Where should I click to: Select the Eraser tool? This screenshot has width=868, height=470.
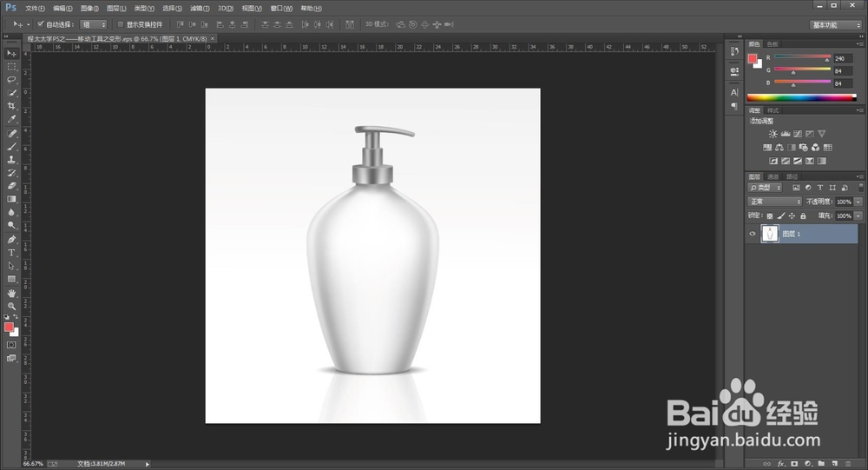pos(11,186)
